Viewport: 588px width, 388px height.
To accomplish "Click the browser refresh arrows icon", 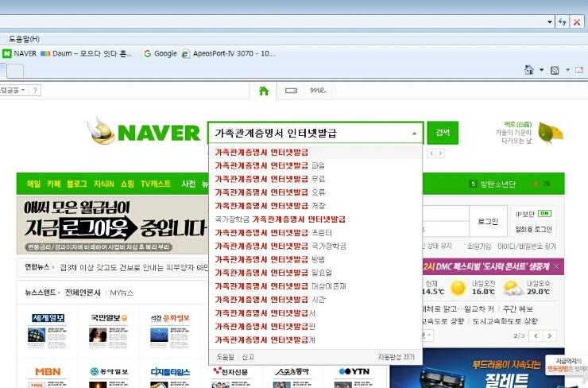I will (x=562, y=22).
